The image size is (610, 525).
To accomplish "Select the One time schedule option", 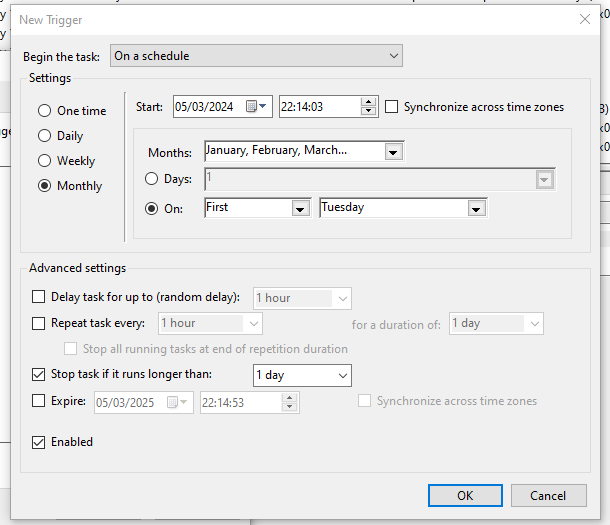I will coord(44,111).
